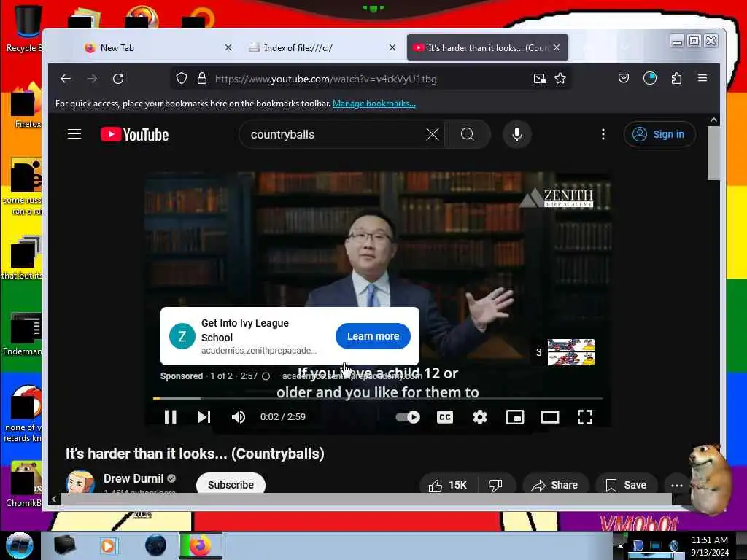Viewport: 747px width, 560px height.
Task: Open more actions three-dot button
Action: pyautogui.click(x=676, y=485)
